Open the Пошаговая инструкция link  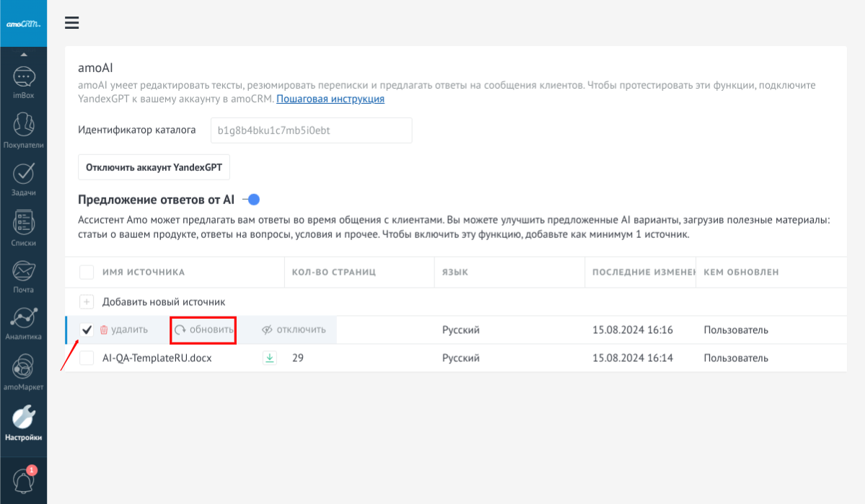pos(330,99)
